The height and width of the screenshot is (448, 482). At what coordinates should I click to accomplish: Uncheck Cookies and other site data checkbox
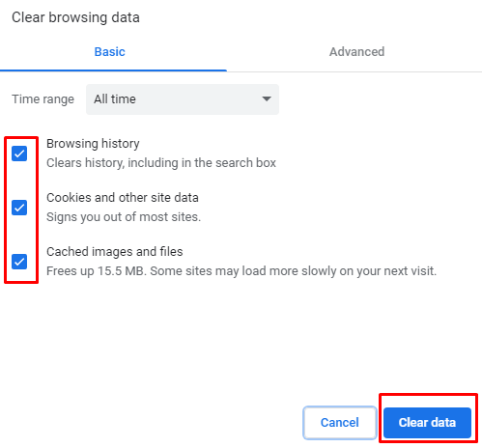[19, 208]
